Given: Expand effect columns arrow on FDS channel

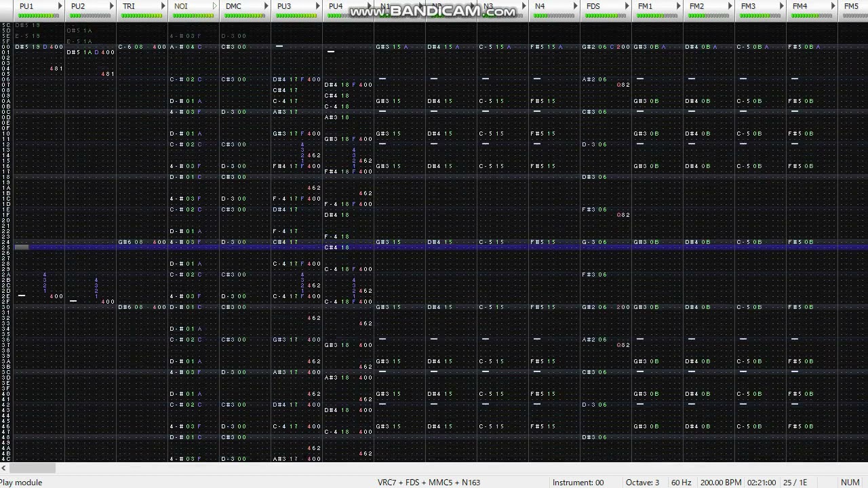Looking at the screenshot, I should coord(627,6).
